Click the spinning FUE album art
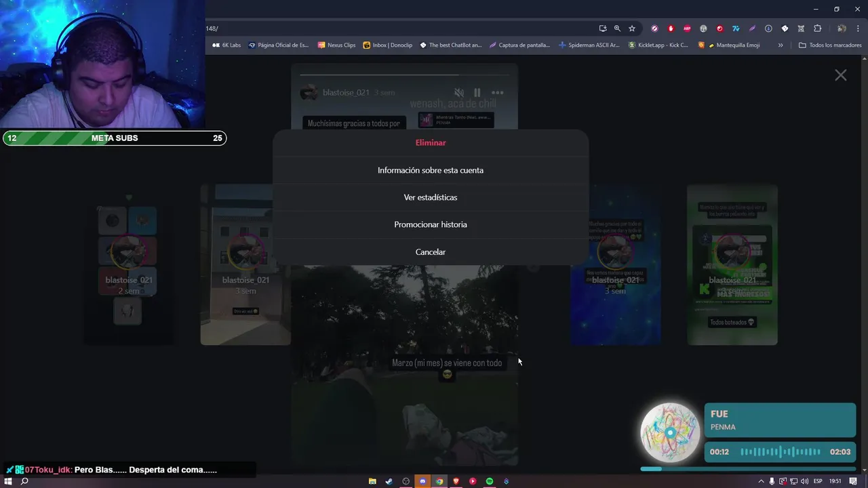The image size is (868, 488). click(x=671, y=432)
